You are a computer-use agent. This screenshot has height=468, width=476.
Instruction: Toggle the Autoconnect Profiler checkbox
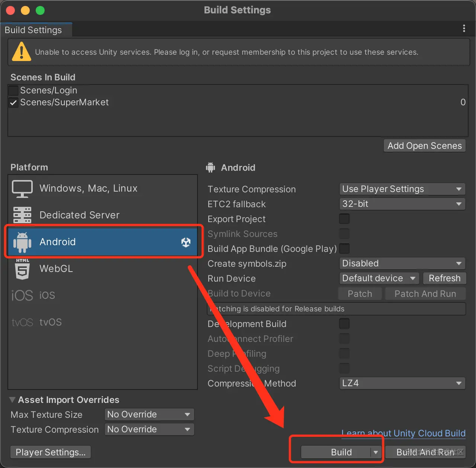344,339
